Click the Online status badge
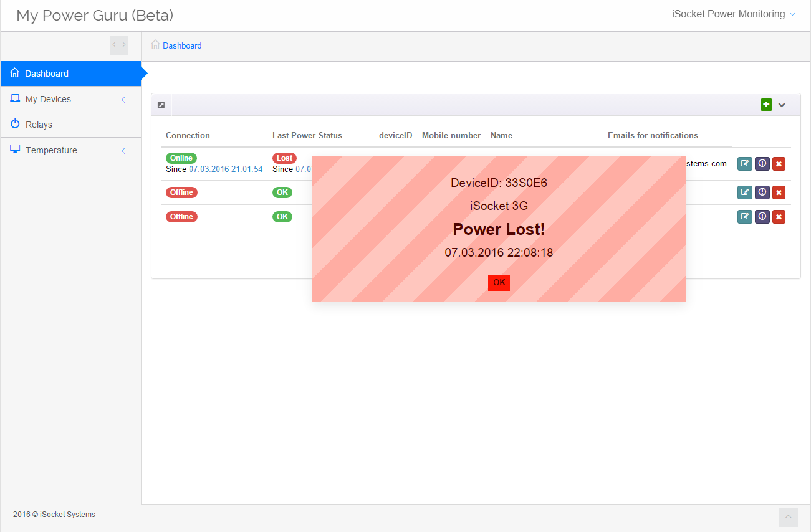The width and height of the screenshot is (811, 532). (181, 158)
